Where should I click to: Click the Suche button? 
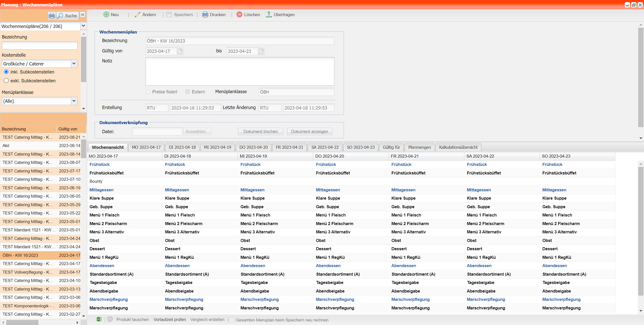pyautogui.click(x=67, y=16)
